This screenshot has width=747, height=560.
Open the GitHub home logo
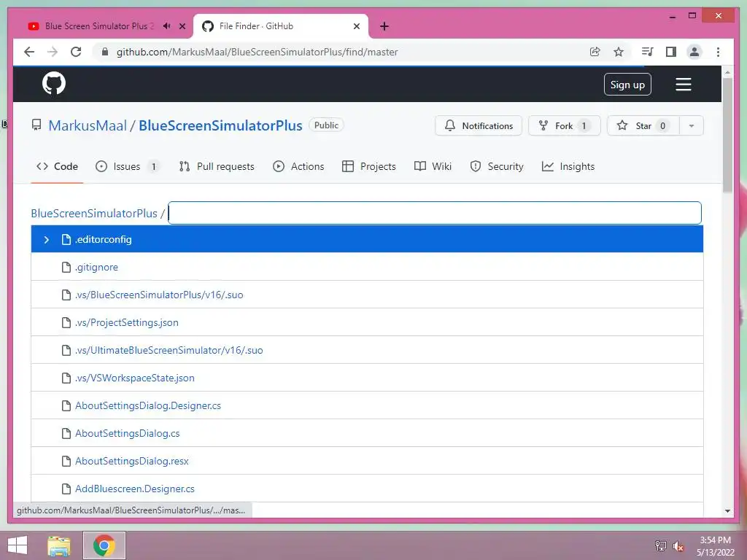(x=54, y=84)
